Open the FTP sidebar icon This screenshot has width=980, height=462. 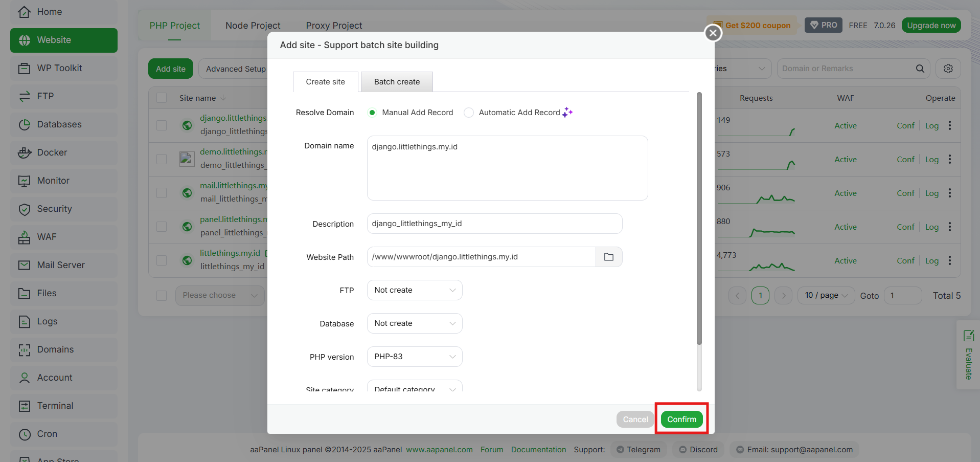[25, 97]
